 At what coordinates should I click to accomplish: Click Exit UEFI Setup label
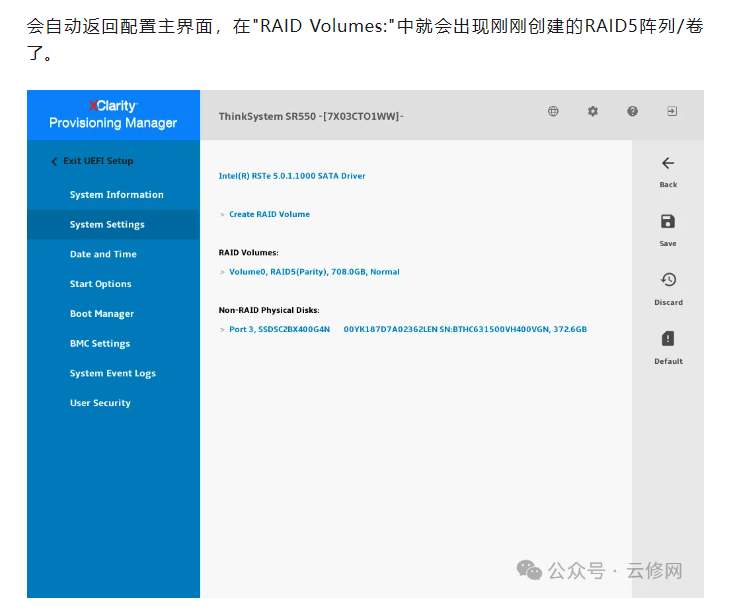(98, 161)
